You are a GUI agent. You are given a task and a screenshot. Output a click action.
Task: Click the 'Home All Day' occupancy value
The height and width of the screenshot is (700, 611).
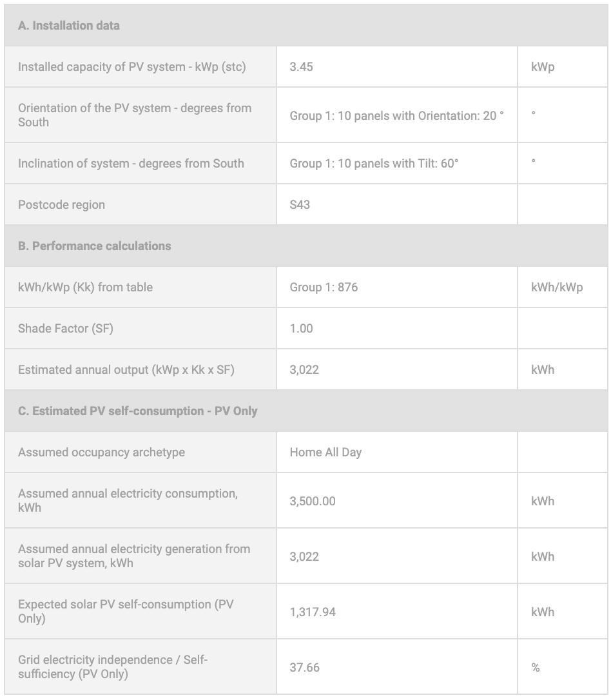pos(325,452)
